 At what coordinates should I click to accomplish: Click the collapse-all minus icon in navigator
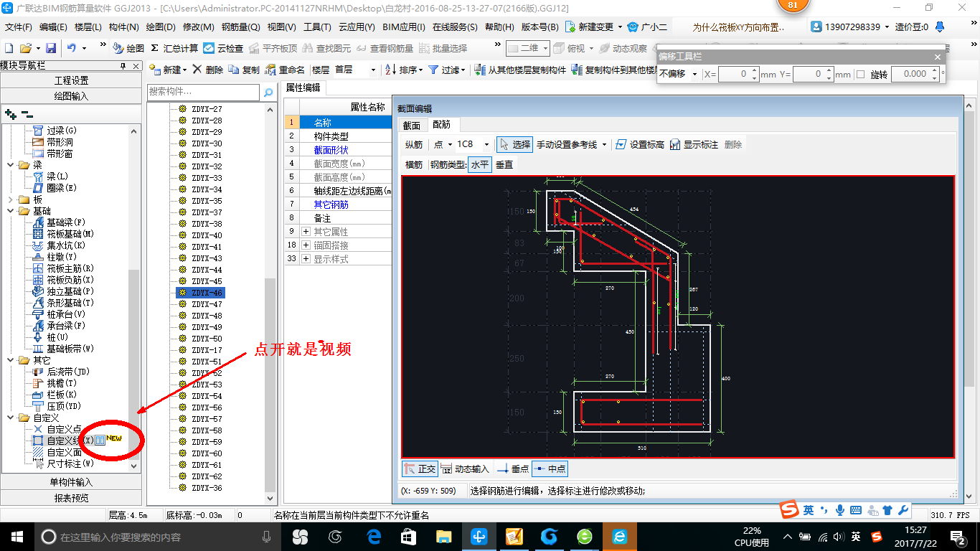tap(27, 113)
